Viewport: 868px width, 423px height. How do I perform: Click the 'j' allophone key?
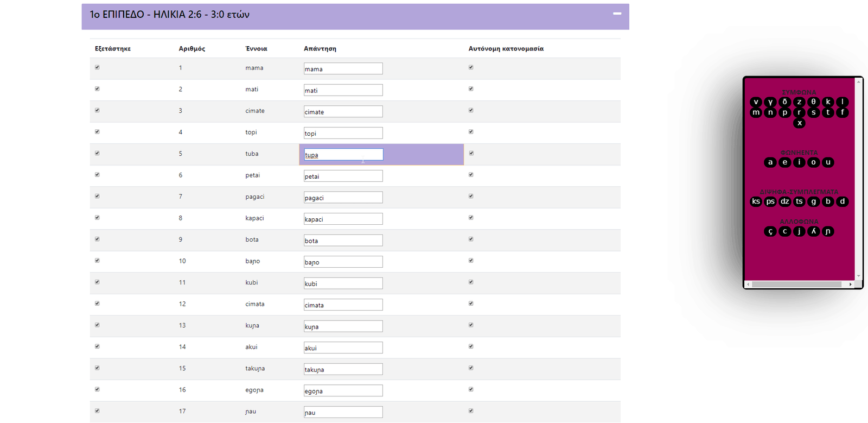click(x=799, y=231)
